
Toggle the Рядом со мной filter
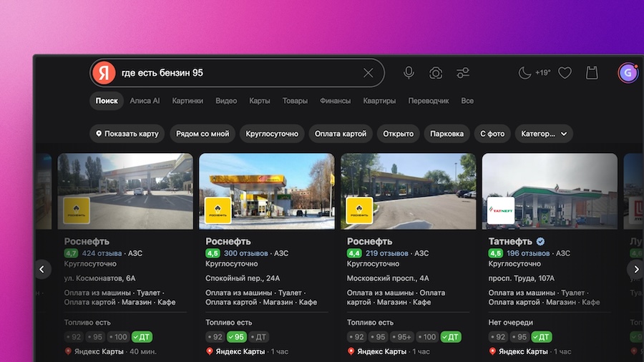coord(203,134)
